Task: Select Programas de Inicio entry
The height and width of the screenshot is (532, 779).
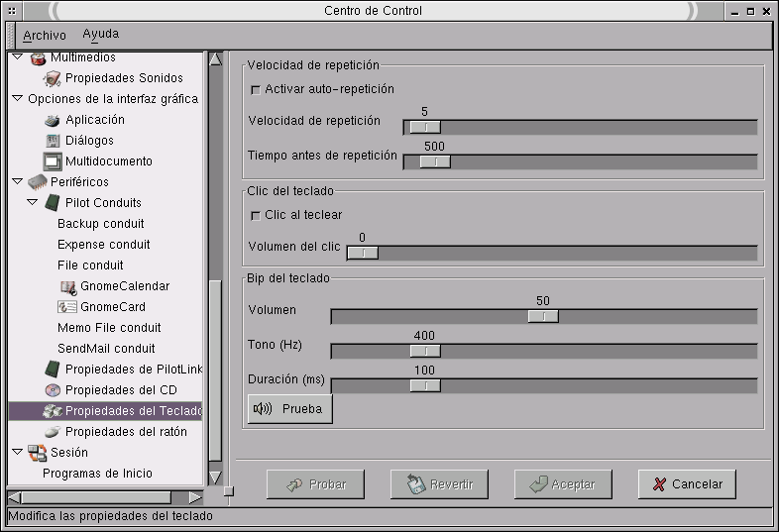Action: tap(97, 474)
